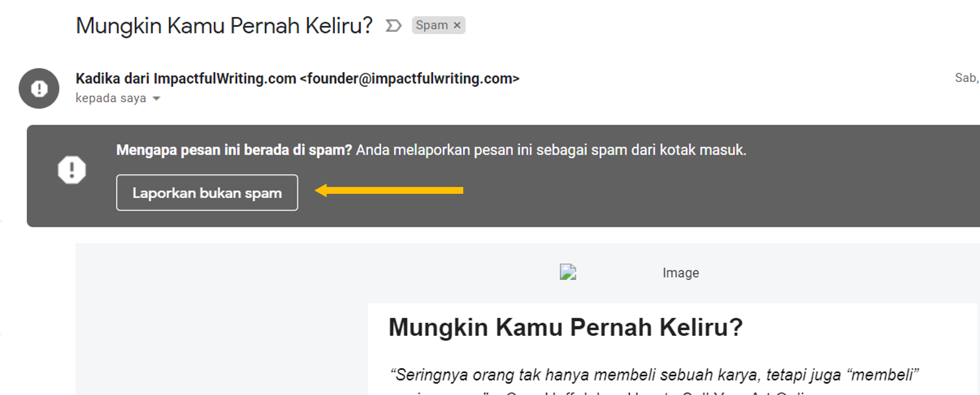
Task: Click the sender's spam warning avatar
Action: 39,89
